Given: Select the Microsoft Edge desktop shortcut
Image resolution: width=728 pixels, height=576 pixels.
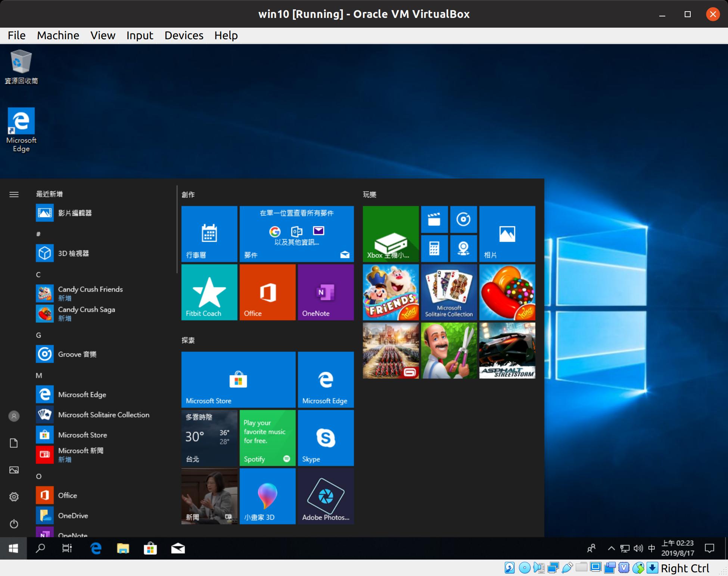Looking at the screenshot, I should pos(21,130).
